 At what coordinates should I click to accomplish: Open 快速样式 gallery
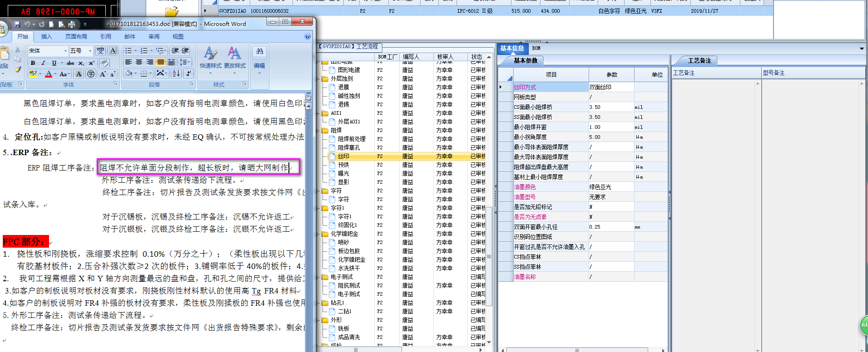(210, 60)
